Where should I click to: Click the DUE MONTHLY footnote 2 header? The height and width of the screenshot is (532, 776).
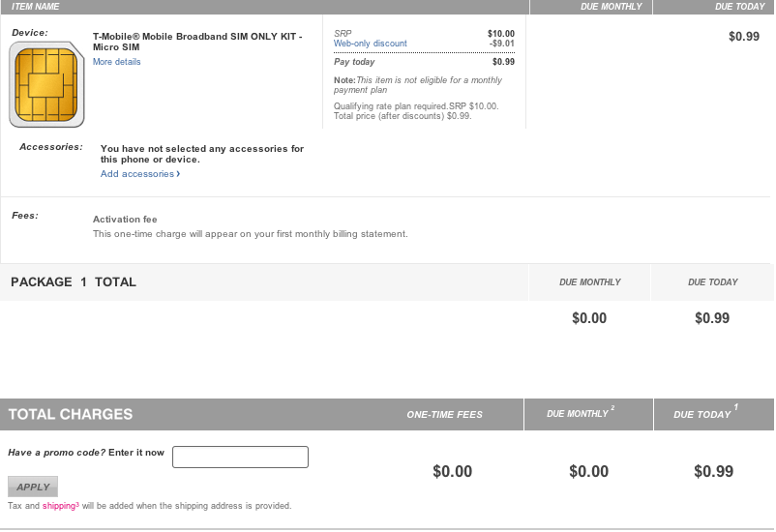pyautogui.click(x=581, y=412)
